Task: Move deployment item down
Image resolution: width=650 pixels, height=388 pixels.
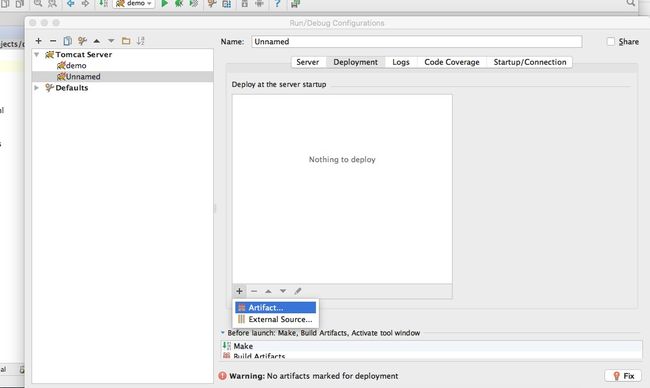Action: pyautogui.click(x=283, y=291)
